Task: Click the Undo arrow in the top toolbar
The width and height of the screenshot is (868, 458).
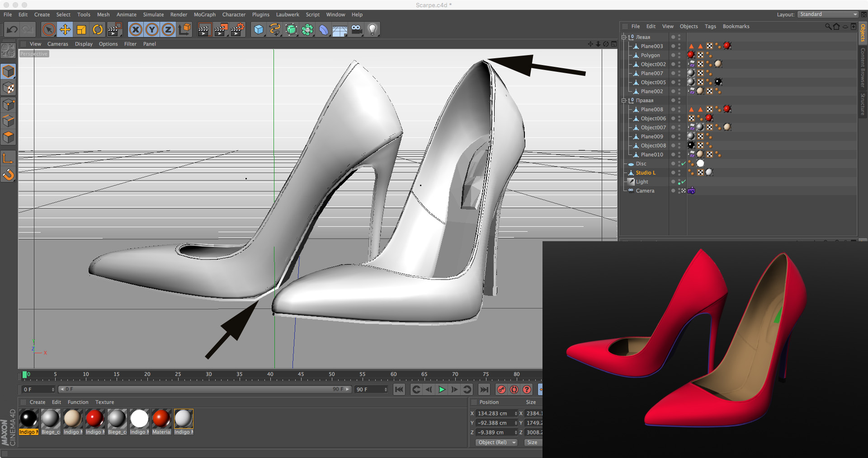Action: (x=12, y=30)
